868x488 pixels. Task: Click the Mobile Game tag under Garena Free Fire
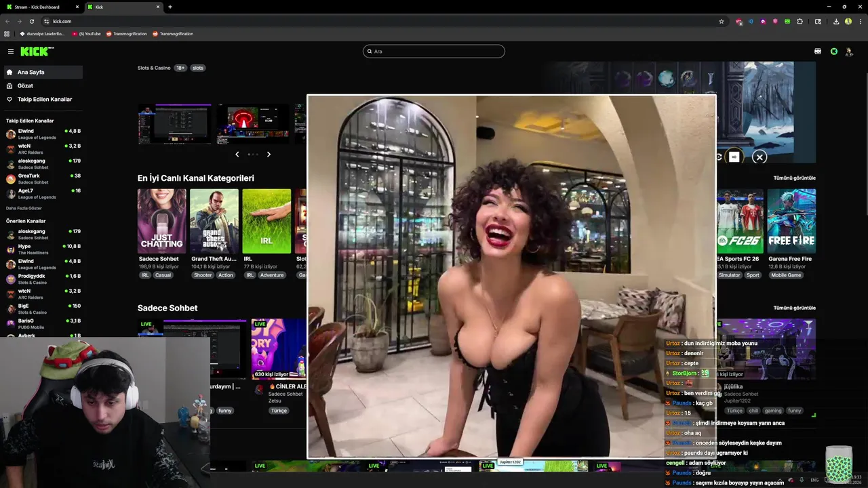pyautogui.click(x=786, y=275)
